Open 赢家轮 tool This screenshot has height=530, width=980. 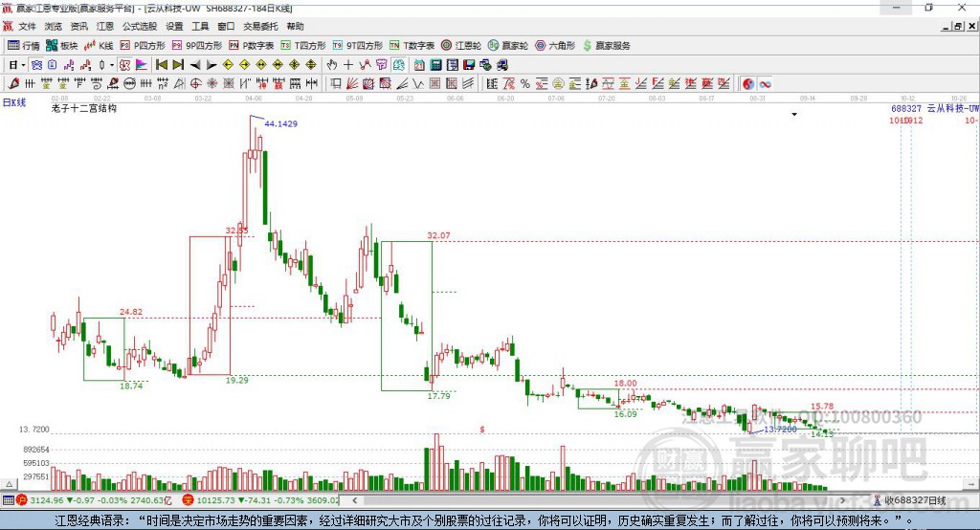(508, 46)
